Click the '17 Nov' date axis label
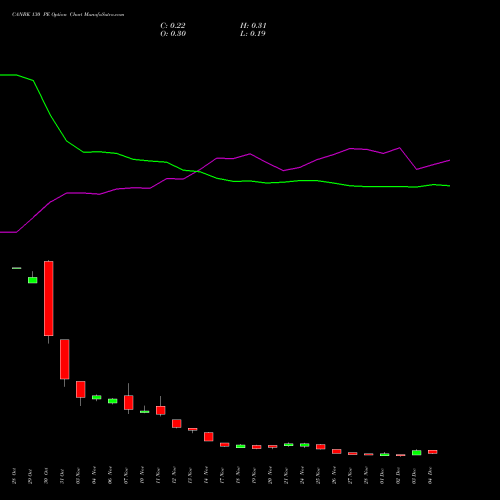Screen dimensions: 500x500 pos(222,476)
